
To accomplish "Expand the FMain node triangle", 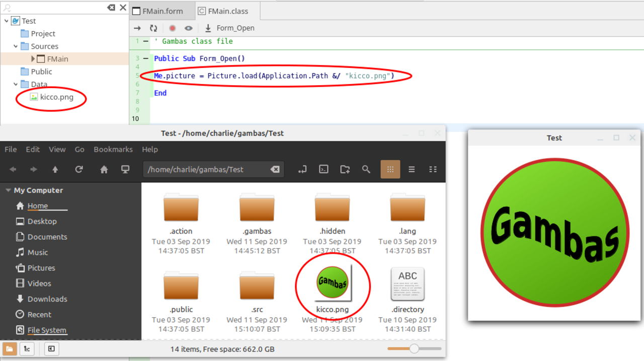I will click(33, 58).
